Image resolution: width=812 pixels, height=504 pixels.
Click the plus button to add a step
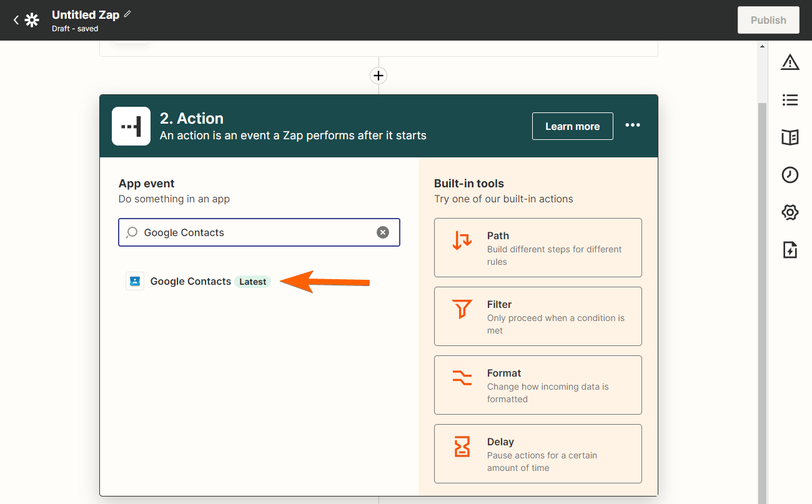pyautogui.click(x=379, y=76)
